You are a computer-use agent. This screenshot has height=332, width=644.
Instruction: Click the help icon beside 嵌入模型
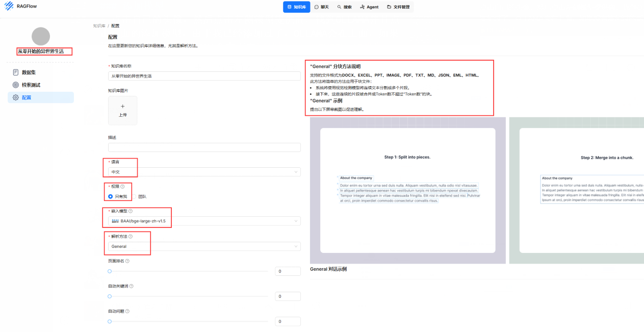pos(131,211)
